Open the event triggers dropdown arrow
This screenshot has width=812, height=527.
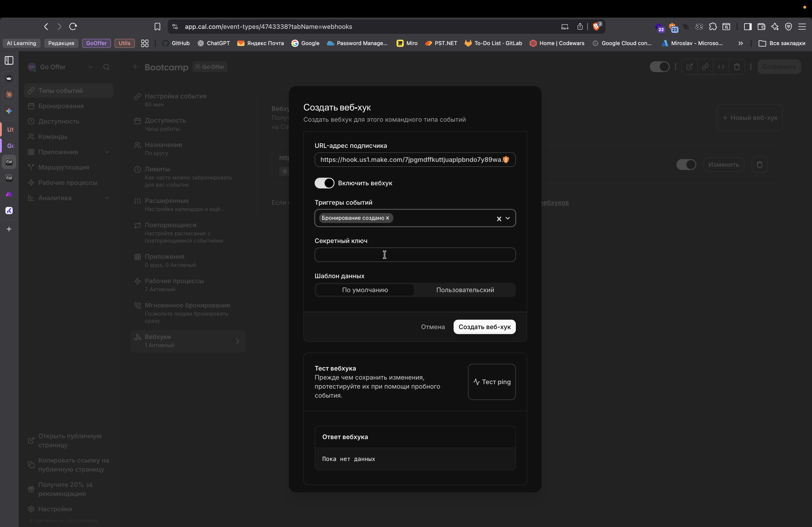(508, 218)
